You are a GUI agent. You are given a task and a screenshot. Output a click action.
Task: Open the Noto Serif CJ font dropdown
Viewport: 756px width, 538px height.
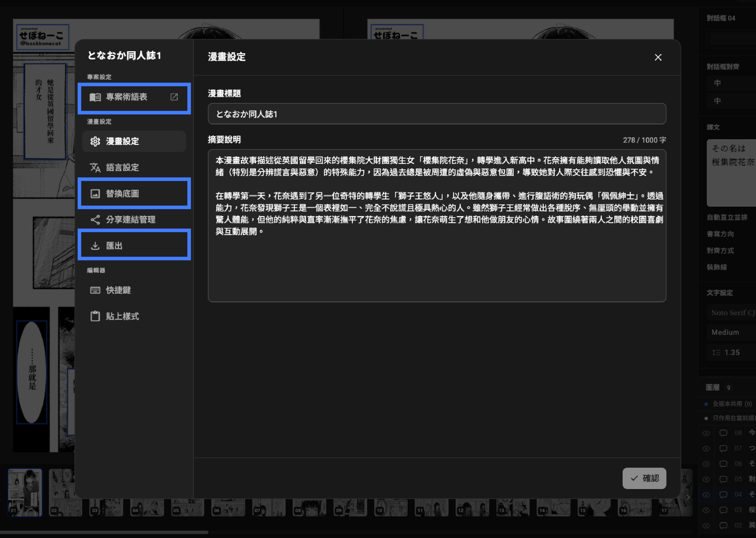731,313
